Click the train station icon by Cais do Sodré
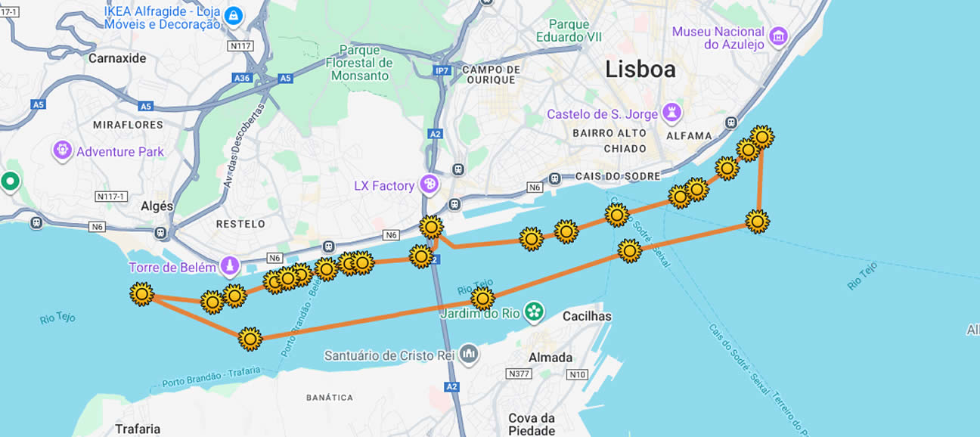 [x=556, y=179]
